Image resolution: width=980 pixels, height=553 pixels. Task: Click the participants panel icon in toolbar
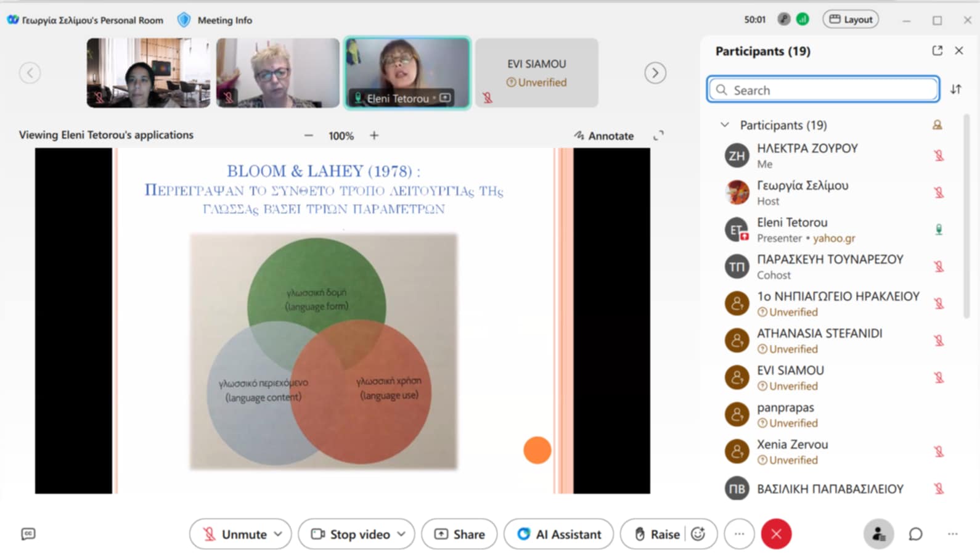[878, 534]
